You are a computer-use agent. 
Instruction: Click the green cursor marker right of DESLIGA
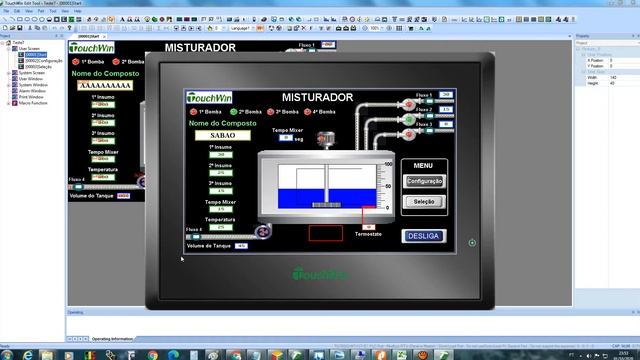coord(472,243)
